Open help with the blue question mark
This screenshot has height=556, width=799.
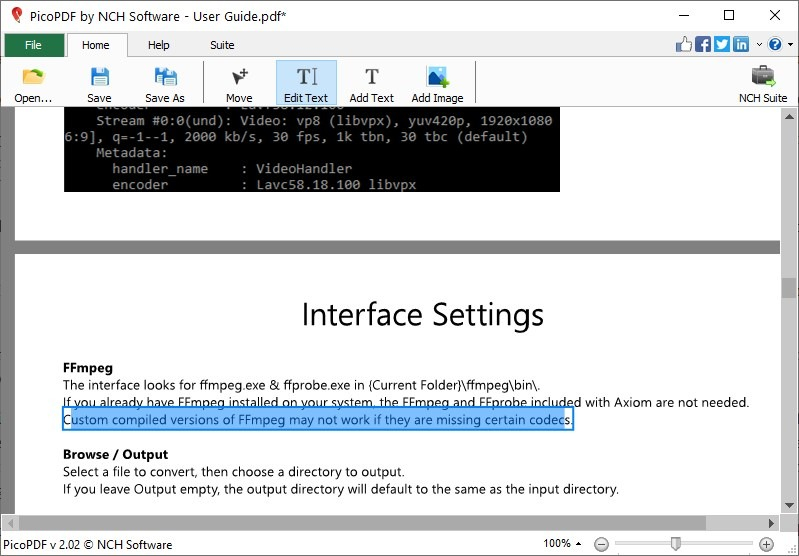tap(775, 44)
